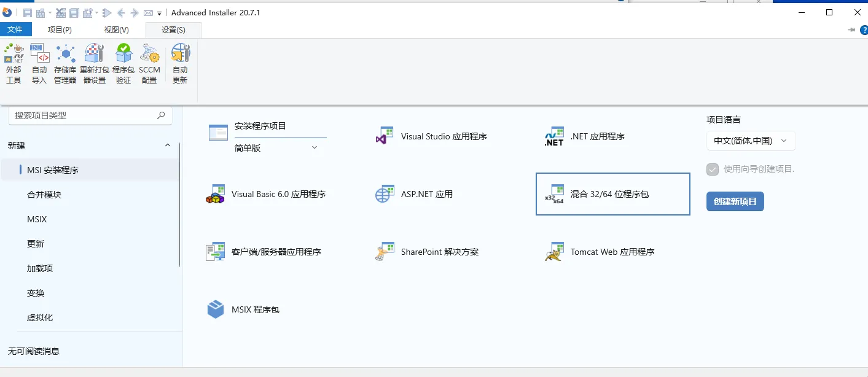This screenshot has height=377, width=868.
Task: Collapse the 新建 section in sidebar
Action: click(x=167, y=146)
